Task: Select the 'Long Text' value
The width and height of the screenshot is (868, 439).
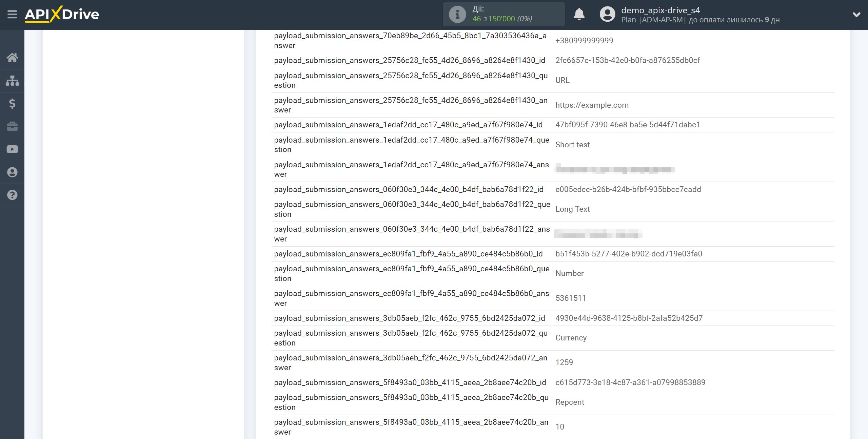Action: click(572, 209)
